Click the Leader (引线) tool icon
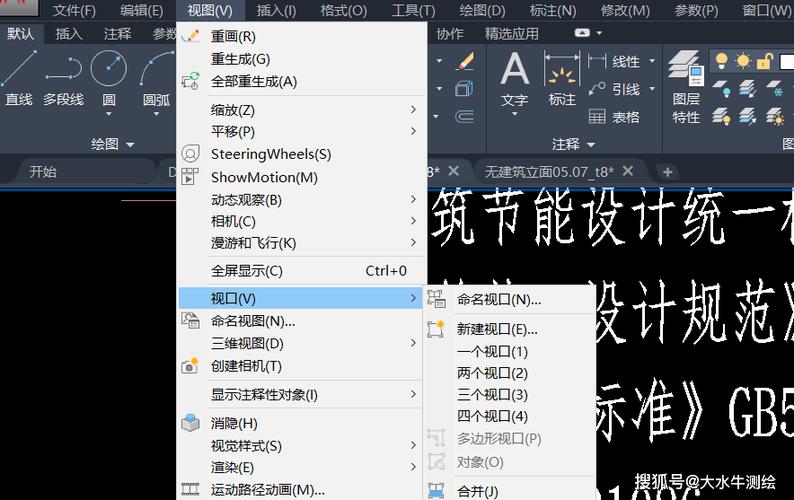Image resolution: width=794 pixels, height=500 pixels. coord(597,89)
